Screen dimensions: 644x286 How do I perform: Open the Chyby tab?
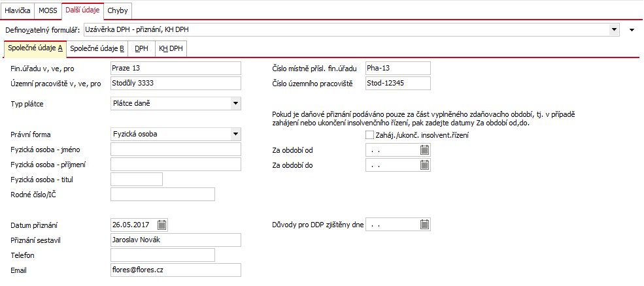tap(118, 10)
